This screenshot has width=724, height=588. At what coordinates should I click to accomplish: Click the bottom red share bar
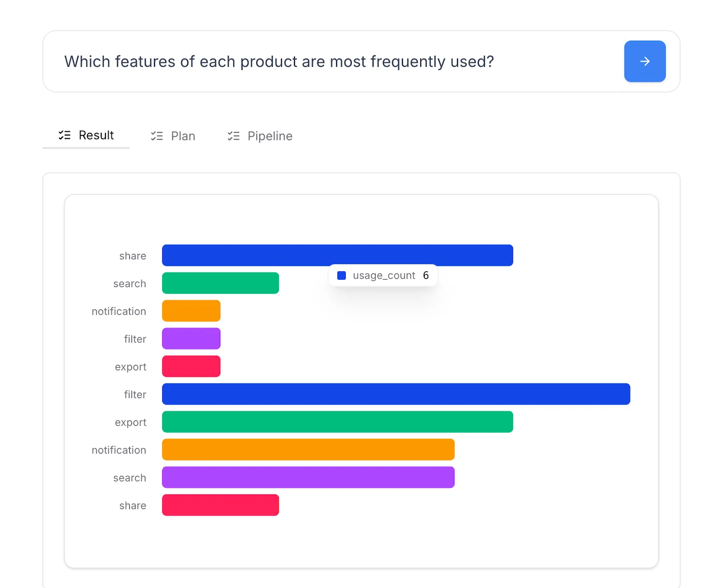[220, 505]
